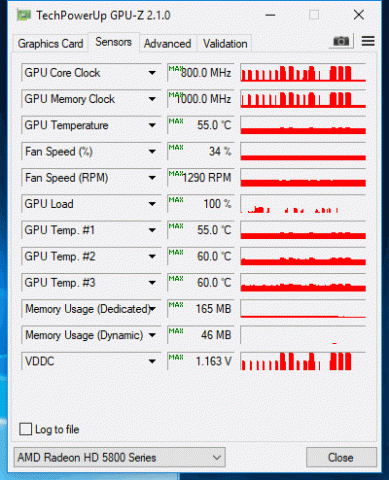Screen dimensions: 389x480
Task: Click the GPU-Z app icon in title bar
Action: coord(24,15)
